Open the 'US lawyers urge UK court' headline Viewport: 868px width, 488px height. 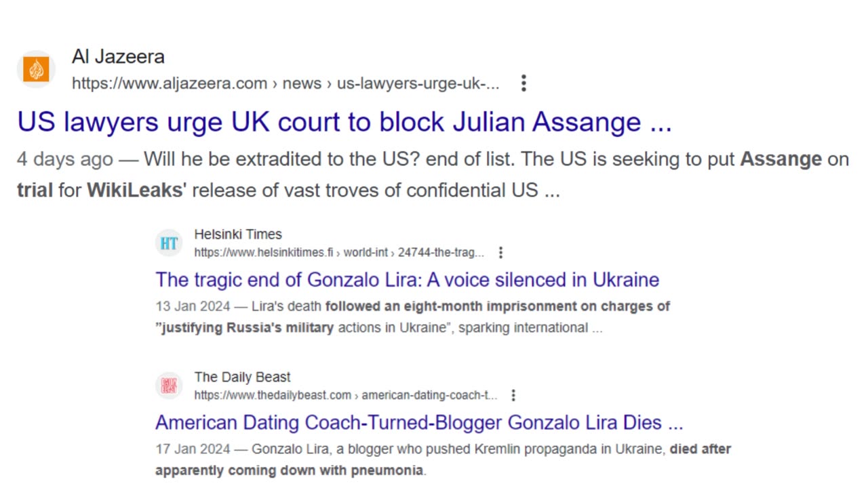click(344, 122)
